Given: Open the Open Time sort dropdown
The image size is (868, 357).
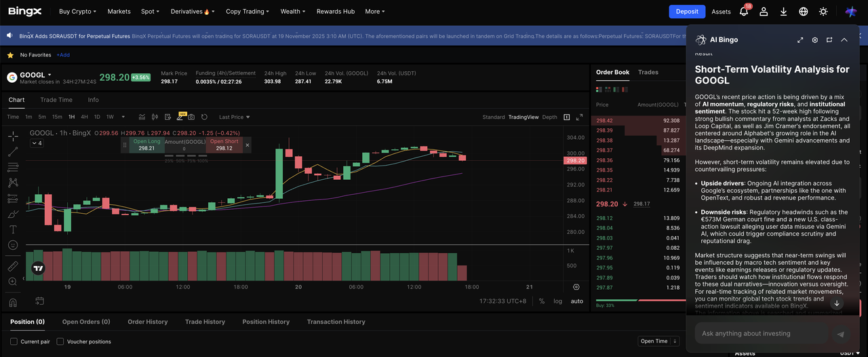Looking at the screenshot, I should click(658, 341).
